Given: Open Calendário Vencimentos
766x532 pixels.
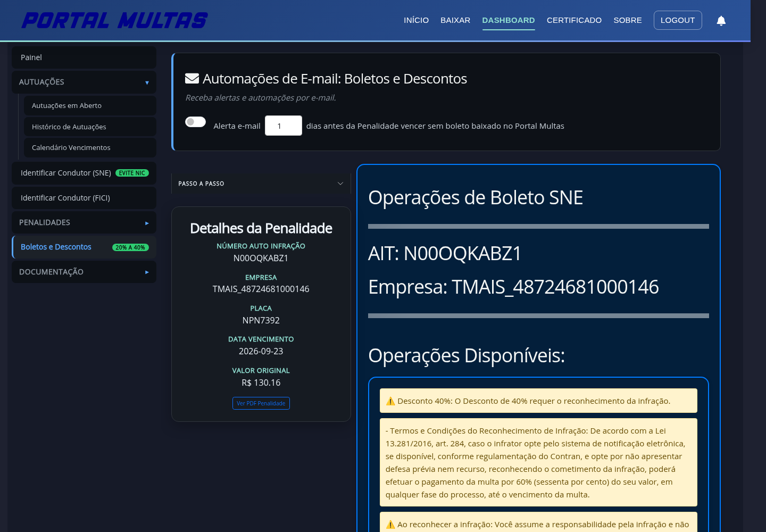Looking at the screenshot, I should pyautogui.click(x=90, y=147).
